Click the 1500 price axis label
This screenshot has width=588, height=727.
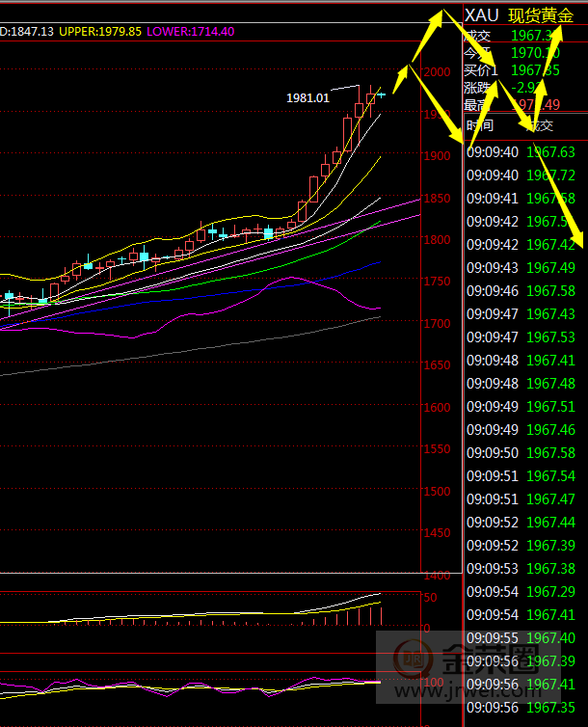click(x=437, y=492)
